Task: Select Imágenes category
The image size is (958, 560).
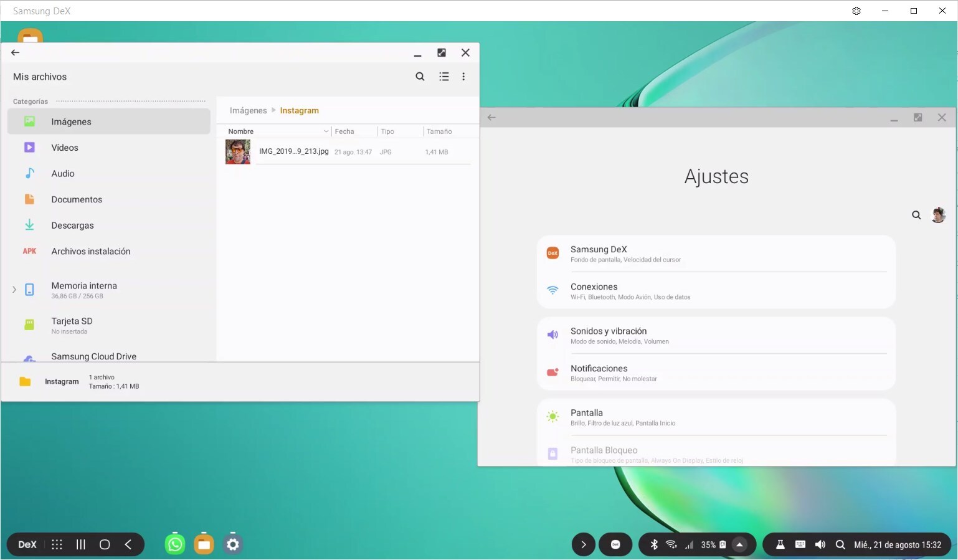Action: (108, 121)
